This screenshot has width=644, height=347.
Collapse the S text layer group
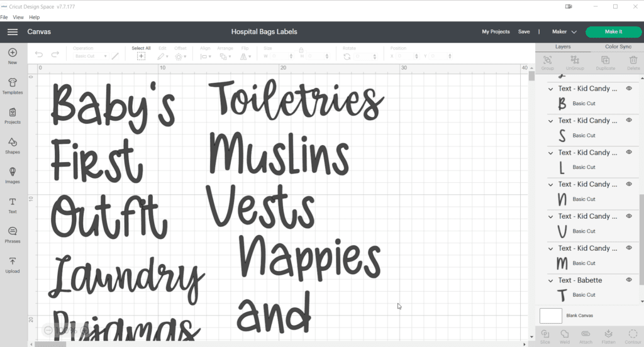[550, 121]
